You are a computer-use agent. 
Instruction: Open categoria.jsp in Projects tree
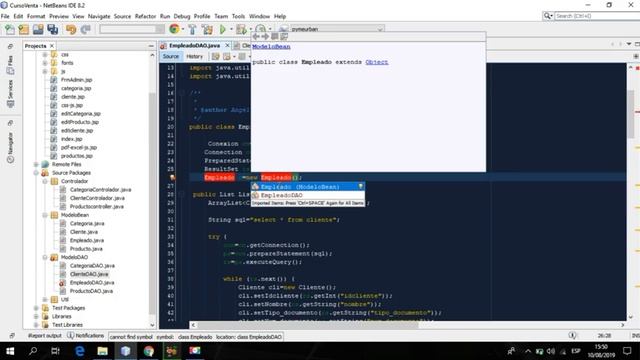tap(76, 88)
